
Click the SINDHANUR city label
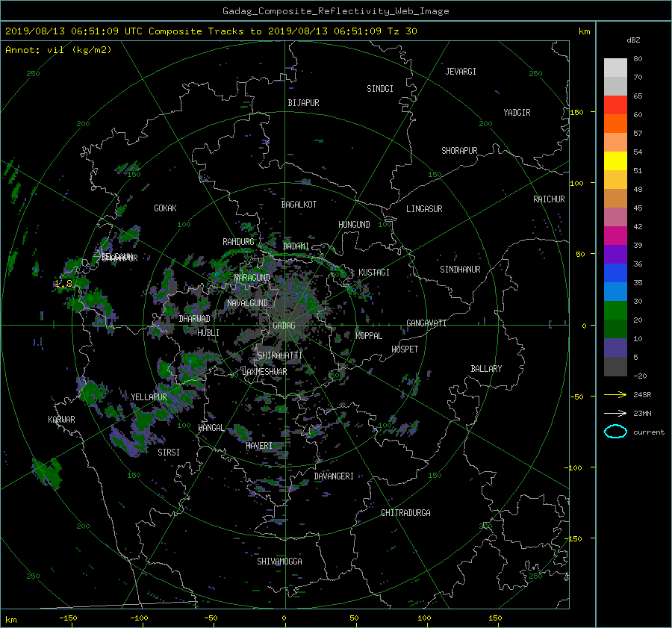tap(460, 270)
